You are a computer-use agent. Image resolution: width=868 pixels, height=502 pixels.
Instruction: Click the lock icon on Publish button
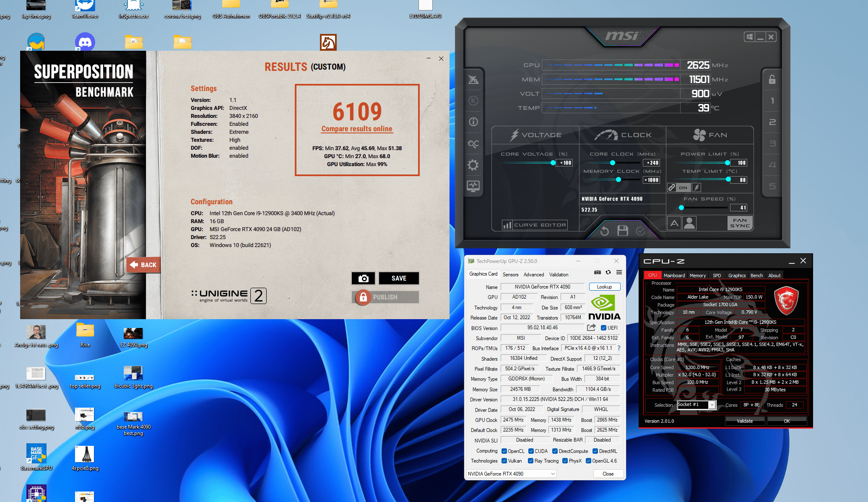point(363,297)
